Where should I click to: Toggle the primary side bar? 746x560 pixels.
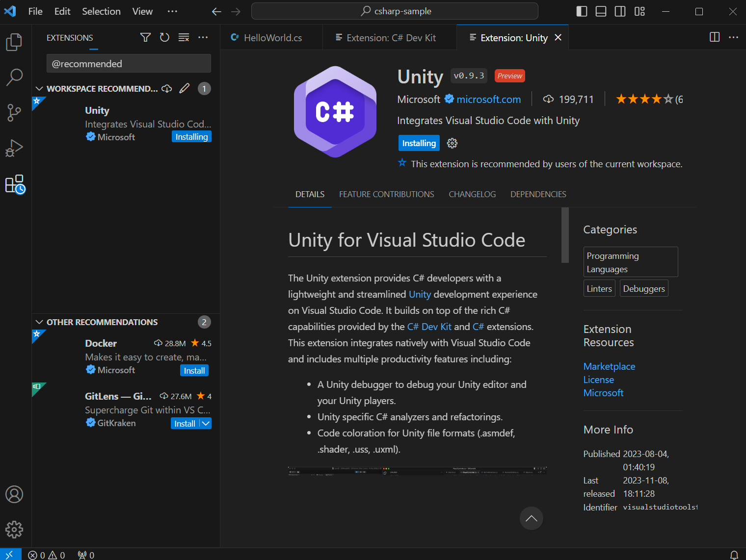[582, 11]
